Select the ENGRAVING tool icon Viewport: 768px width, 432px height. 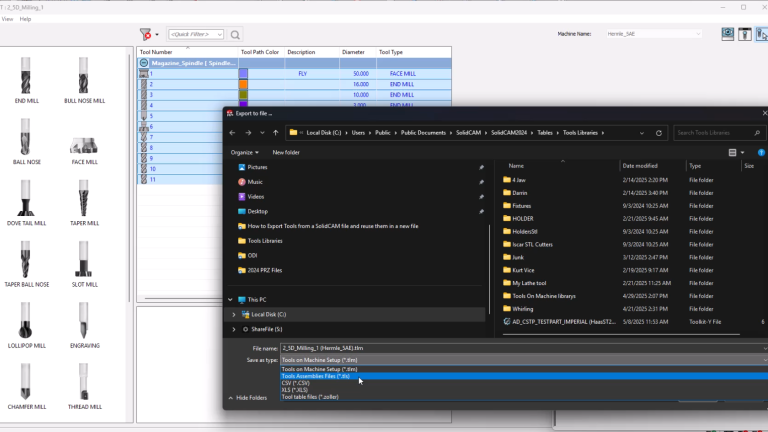(84, 321)
